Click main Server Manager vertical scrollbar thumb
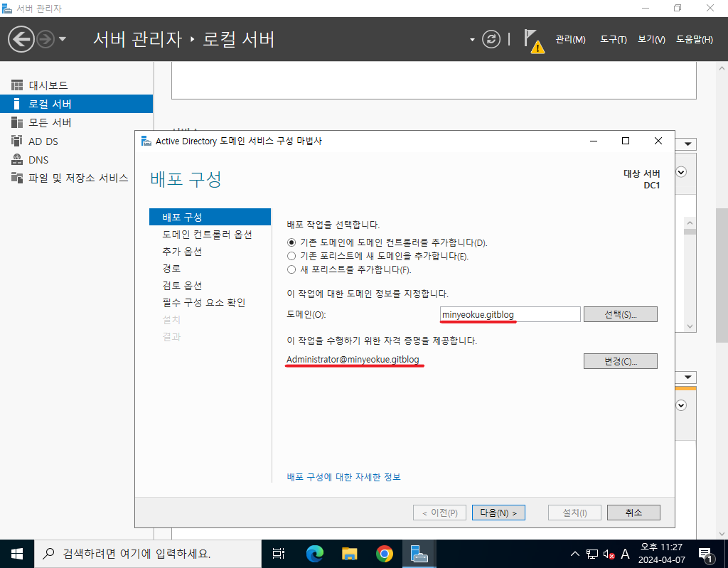The width and height of the screenshot is (728, 568). tap(722, 275)
